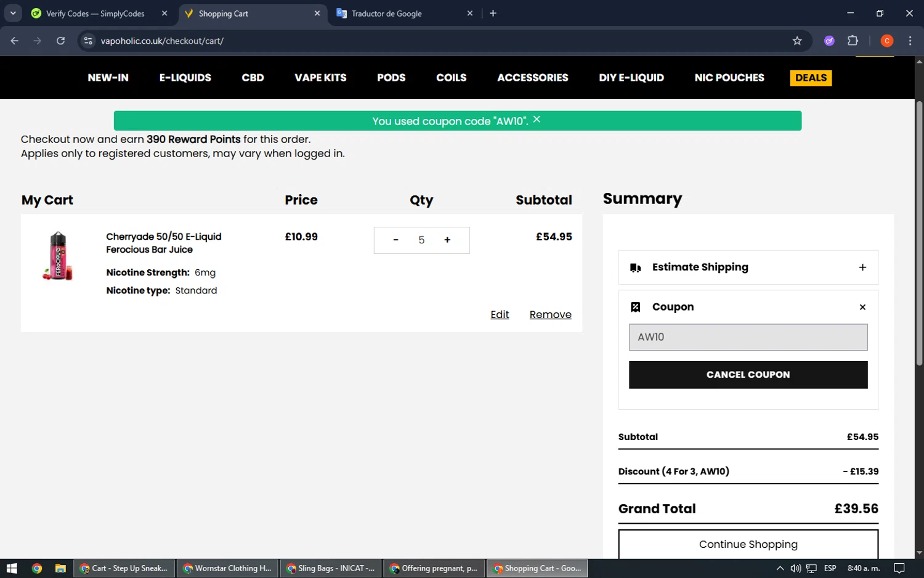924x578 pixels.
Task: Switch to the Wornstar Clothing taskbar window
Action: 228,568
